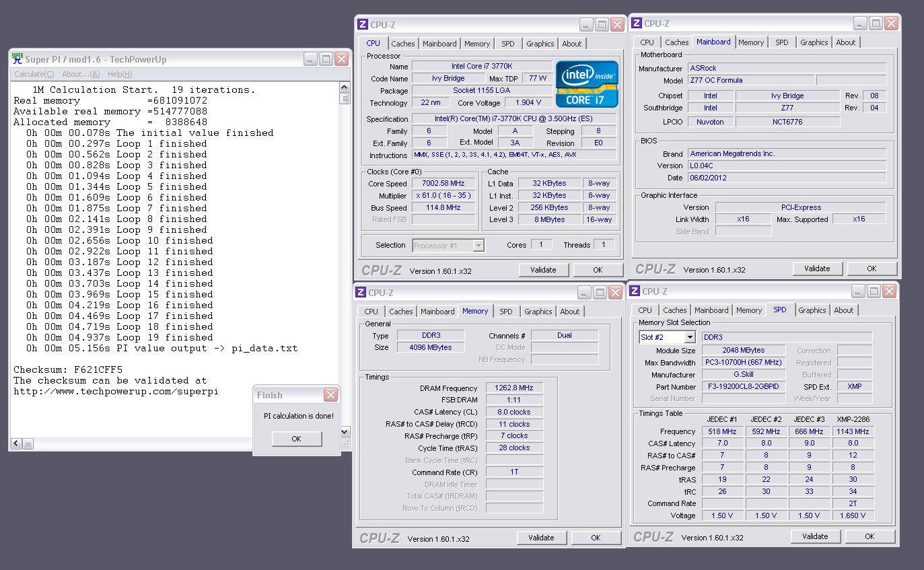Click the Model Z77 OC Formula field

(752, 80)
